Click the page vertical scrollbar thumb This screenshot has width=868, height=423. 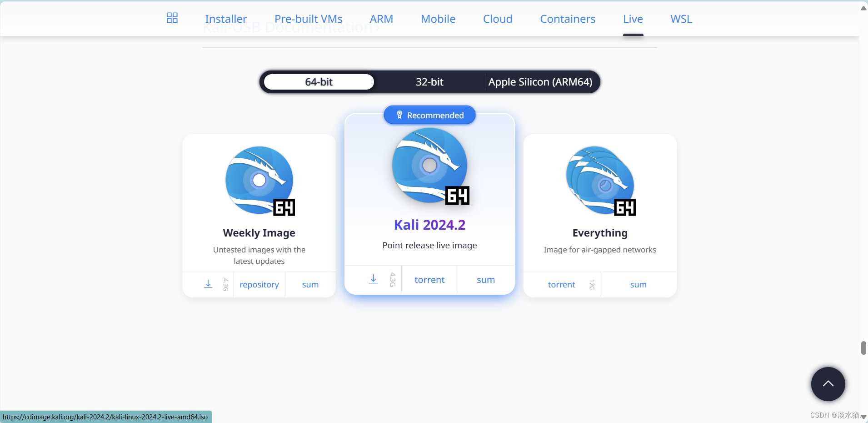click(863, 347)
